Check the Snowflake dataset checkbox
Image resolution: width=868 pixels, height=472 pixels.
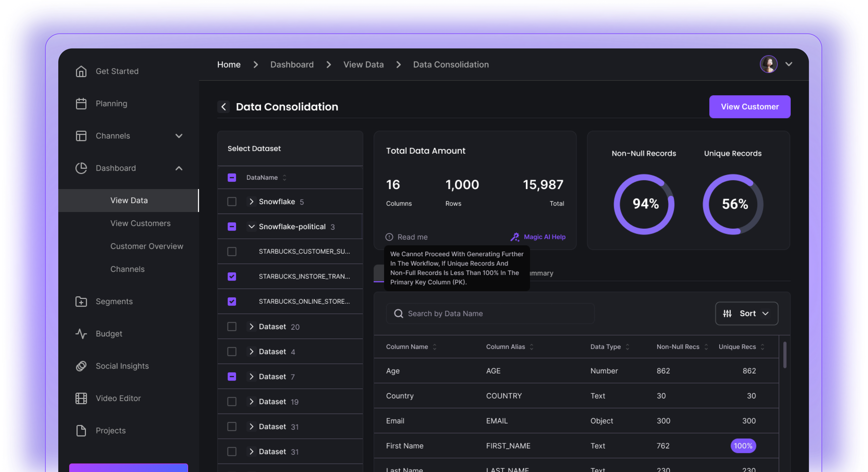(x=232, y=202)
